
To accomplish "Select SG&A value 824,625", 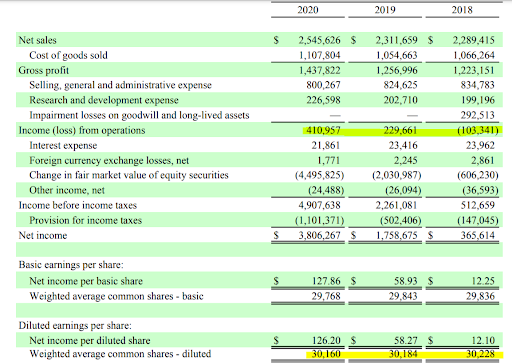I will 400,85.
